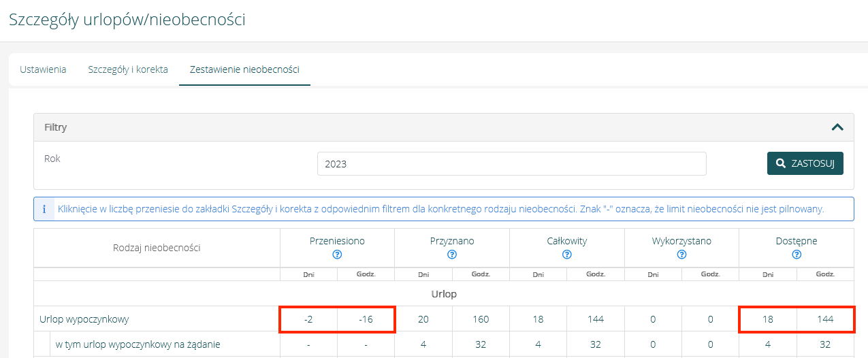Open the -2 days Przeniesiono value
Viewport: 868px width, 358px height.
[x=308, y=319]
